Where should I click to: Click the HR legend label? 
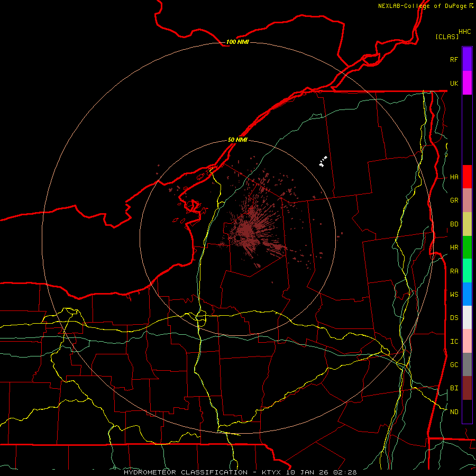point(454,248)
